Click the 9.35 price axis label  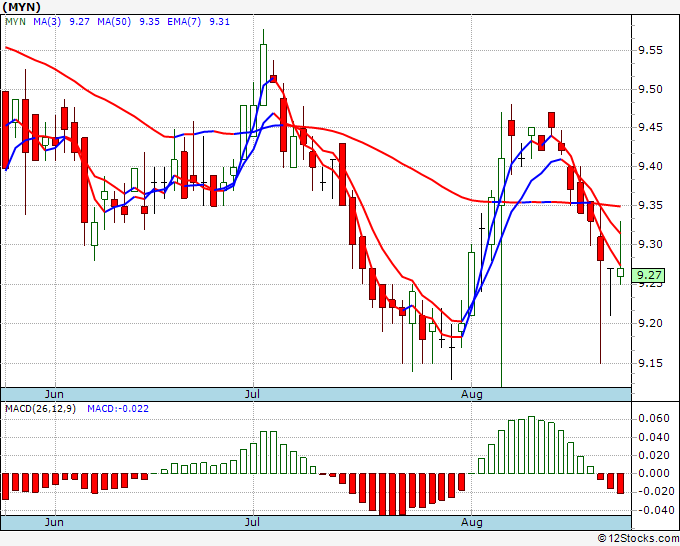click(651, 205)
